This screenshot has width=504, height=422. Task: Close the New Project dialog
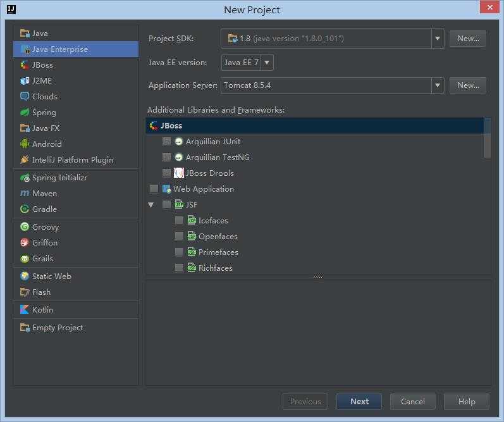[x=489, y=7]
